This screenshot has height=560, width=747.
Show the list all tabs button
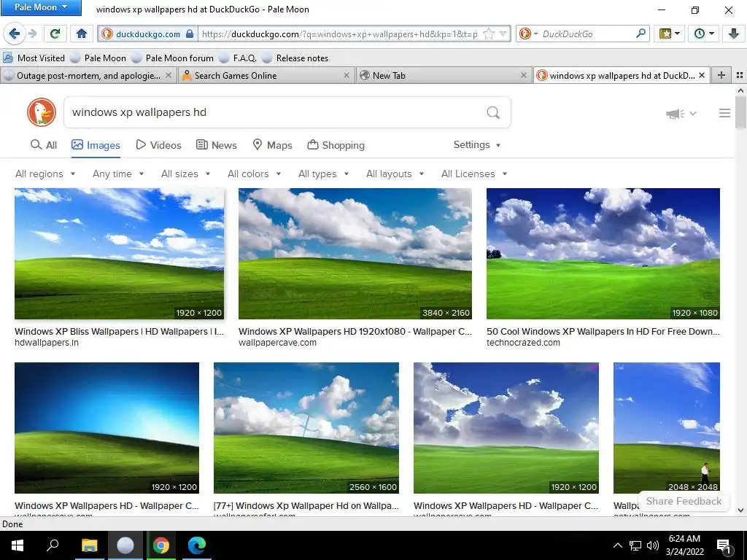[740, 75]
